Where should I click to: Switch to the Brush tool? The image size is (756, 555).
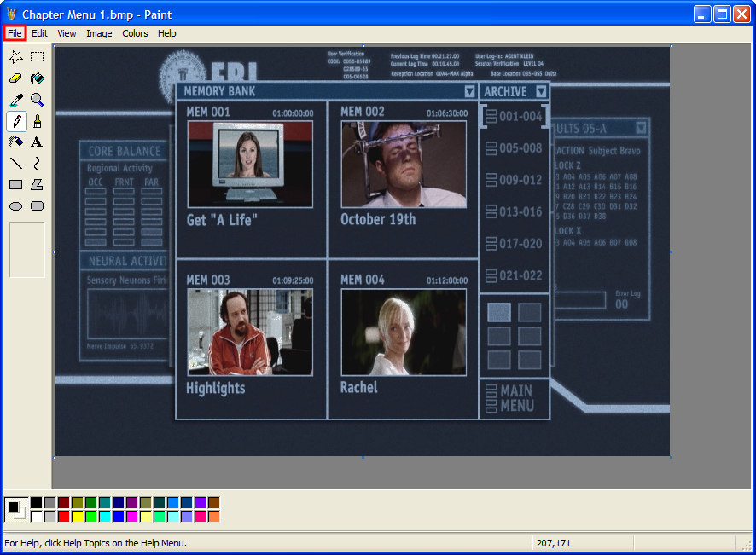pyautogui.click(x=38, y=121)
